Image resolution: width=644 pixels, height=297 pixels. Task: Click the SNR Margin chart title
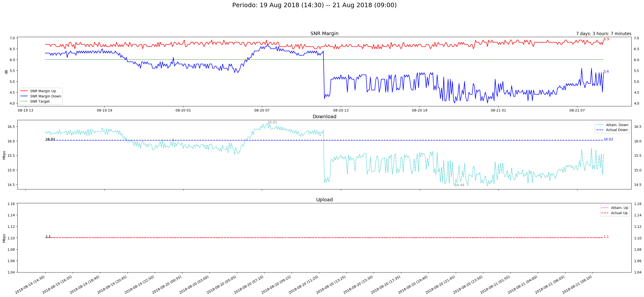pos(324,33)
